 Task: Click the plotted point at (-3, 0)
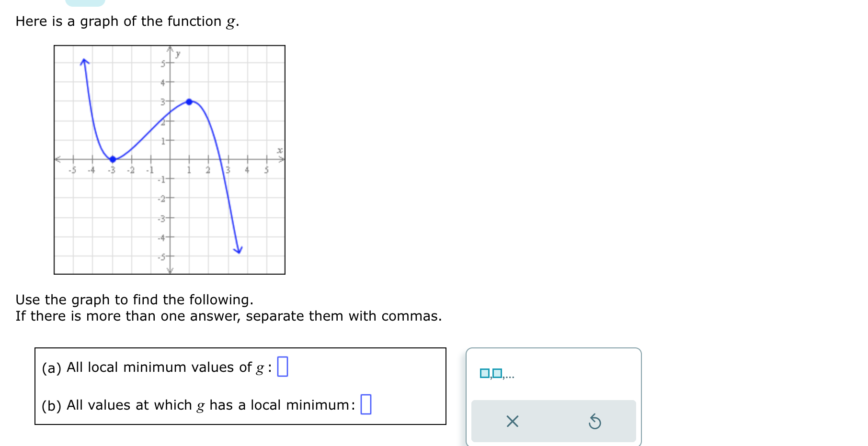113,160
